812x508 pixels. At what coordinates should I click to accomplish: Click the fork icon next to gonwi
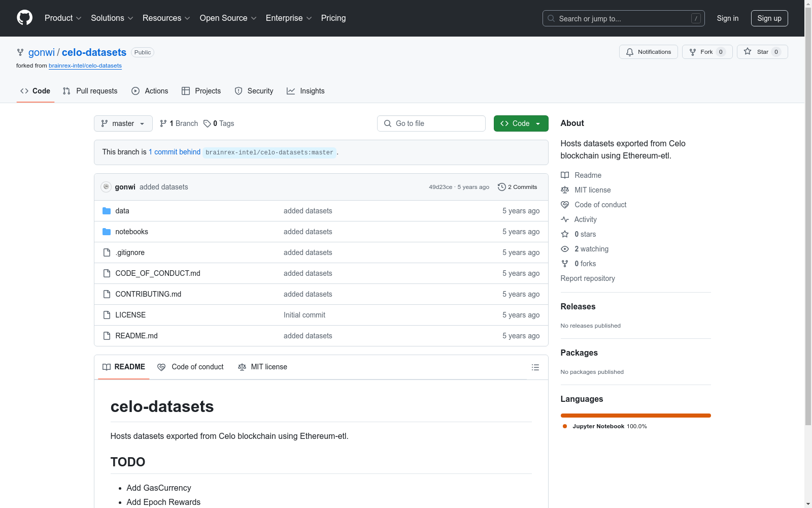coord(20,52)
